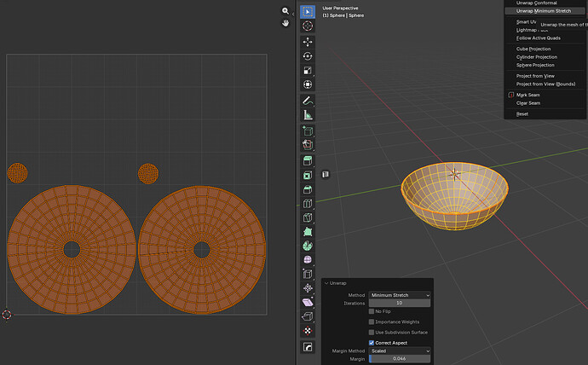Click the small panel icon beside the toolbar
The image size is (588, 365).
326,174
